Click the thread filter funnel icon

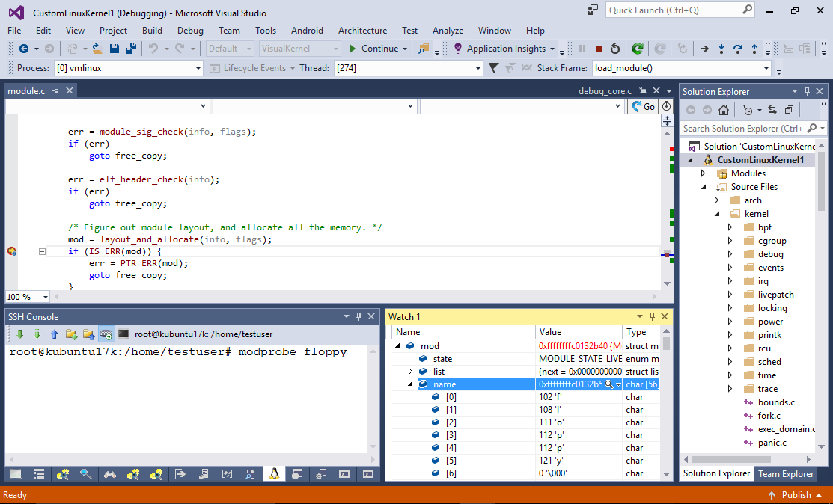tap(493, 68)
